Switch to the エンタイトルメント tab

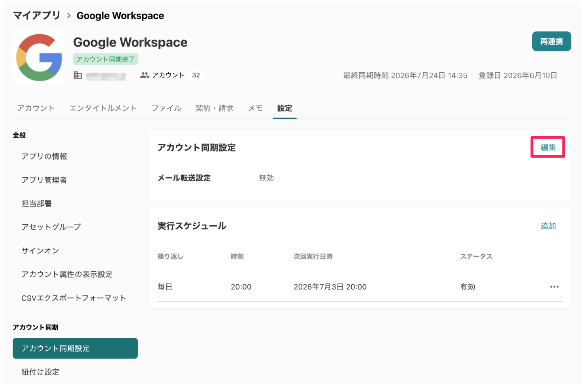(103, 108)
